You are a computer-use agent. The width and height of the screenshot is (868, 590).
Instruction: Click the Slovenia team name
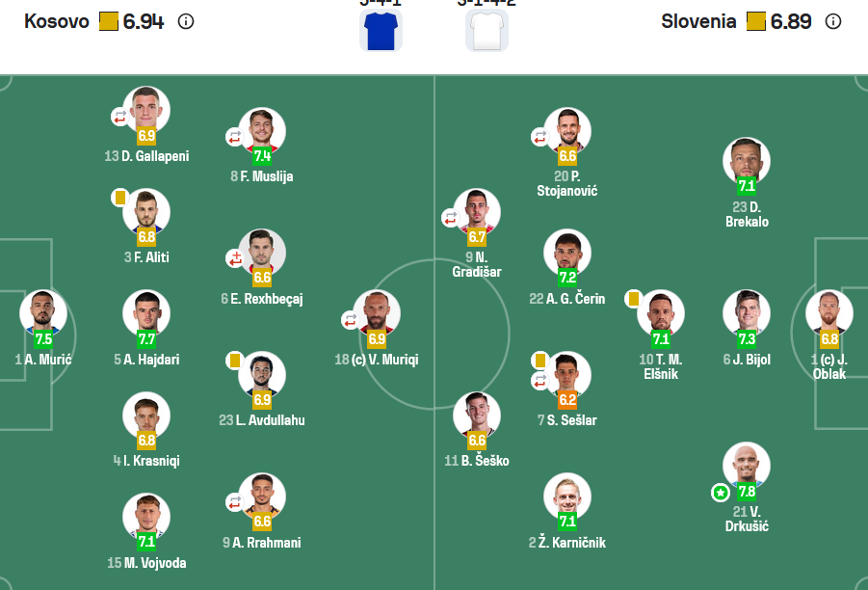pyautogui.click(x=698, y=21)
